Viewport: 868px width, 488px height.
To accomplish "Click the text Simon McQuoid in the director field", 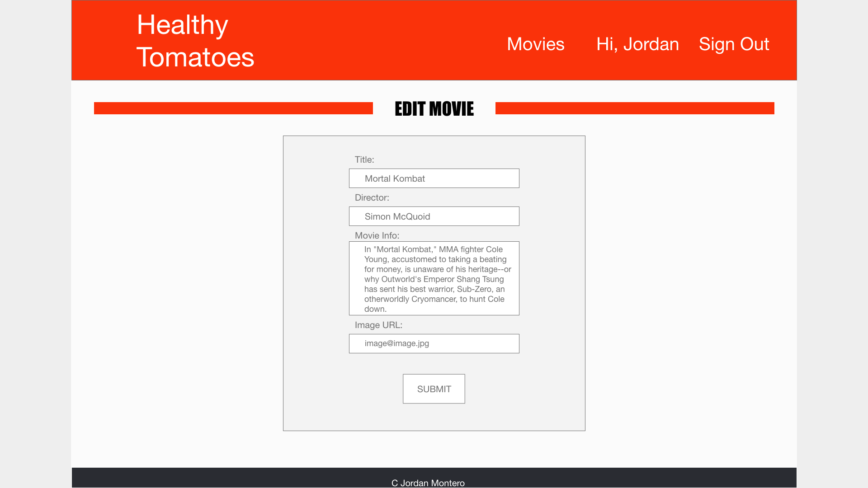I will point(397,216).
